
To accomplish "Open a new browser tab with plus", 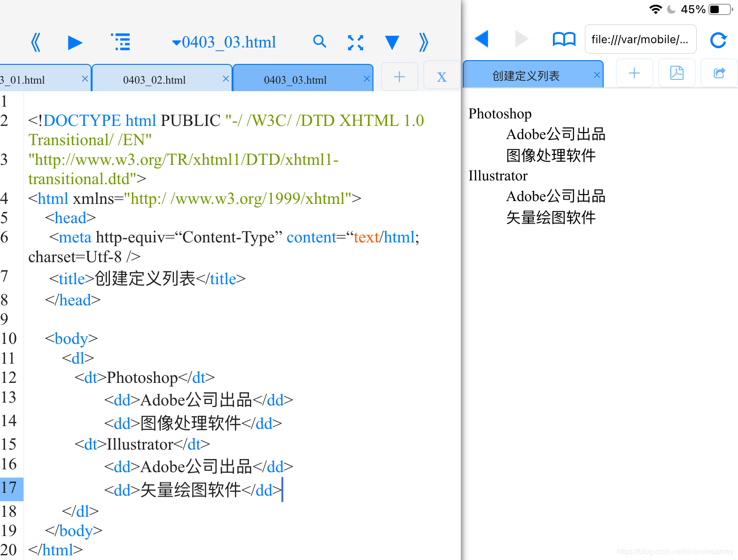I will [634, 73].
